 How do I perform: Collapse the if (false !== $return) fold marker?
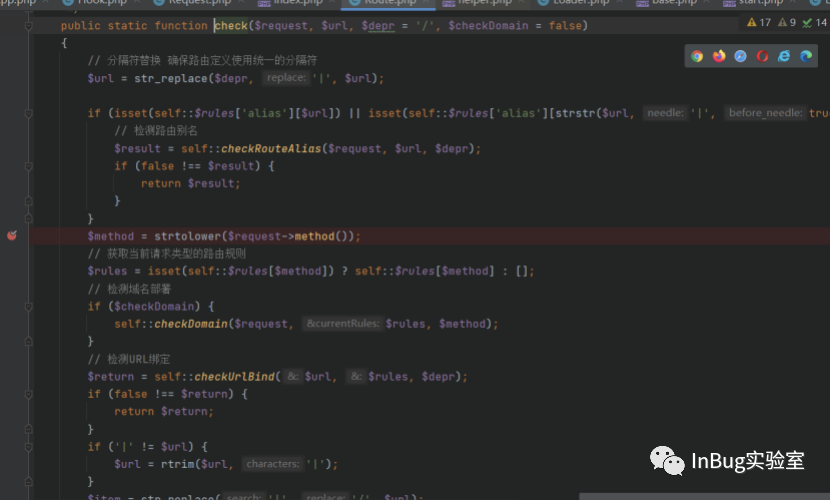coord(29,394)
